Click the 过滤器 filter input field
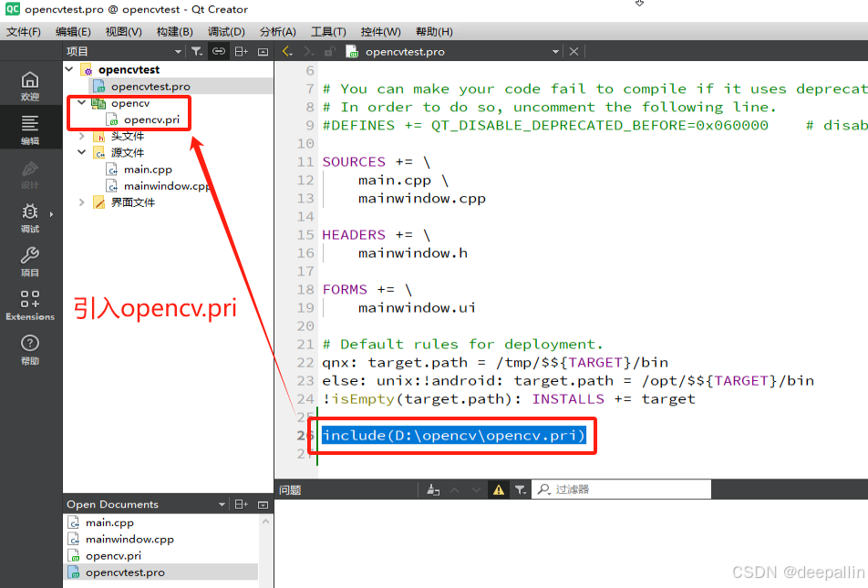Image resolution: width=868 pixels, height=588 pixels. tap(621, 490)
